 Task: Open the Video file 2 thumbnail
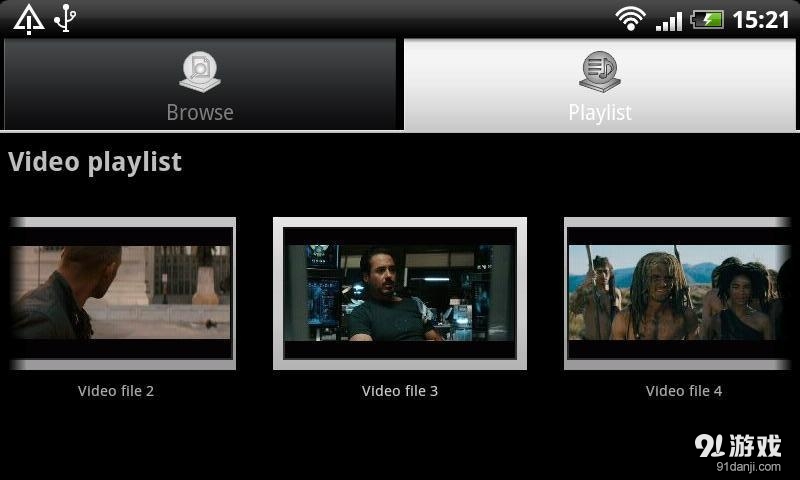click(122, 293)
